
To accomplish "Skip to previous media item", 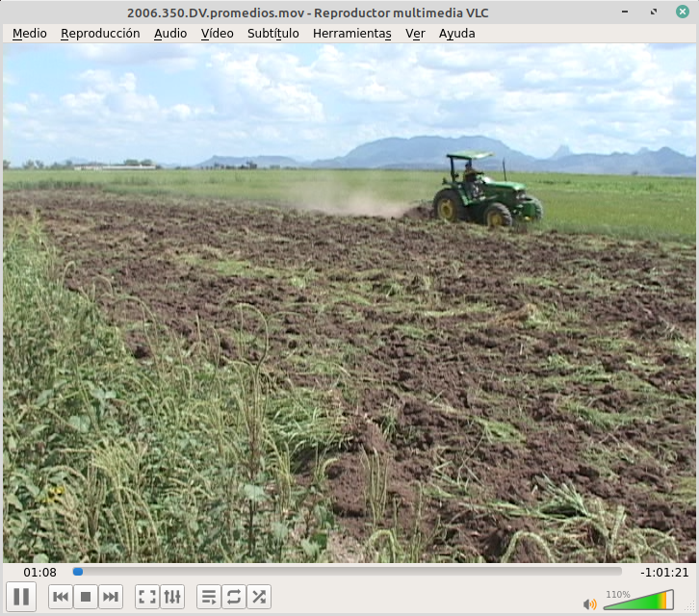I will (61, 598).
